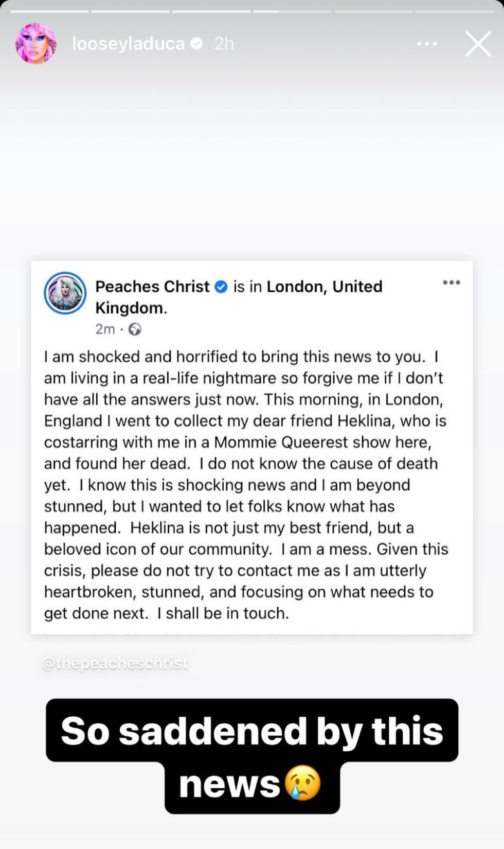Open the three-dot menu on the shared post

451,282
